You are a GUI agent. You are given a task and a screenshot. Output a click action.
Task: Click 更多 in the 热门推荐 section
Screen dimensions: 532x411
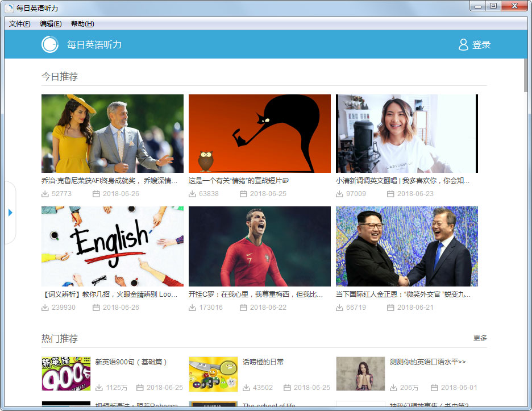[480, 338]
